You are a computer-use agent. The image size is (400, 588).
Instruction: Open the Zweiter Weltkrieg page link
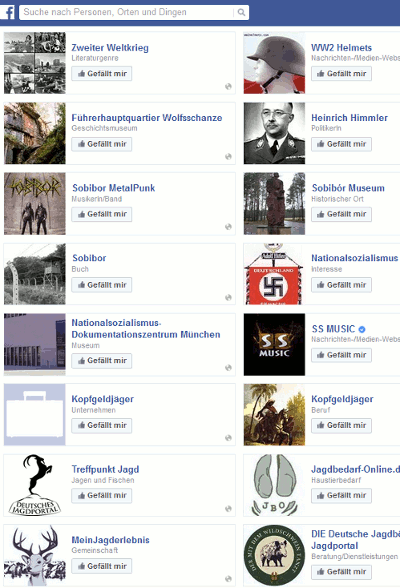[110, 48]
